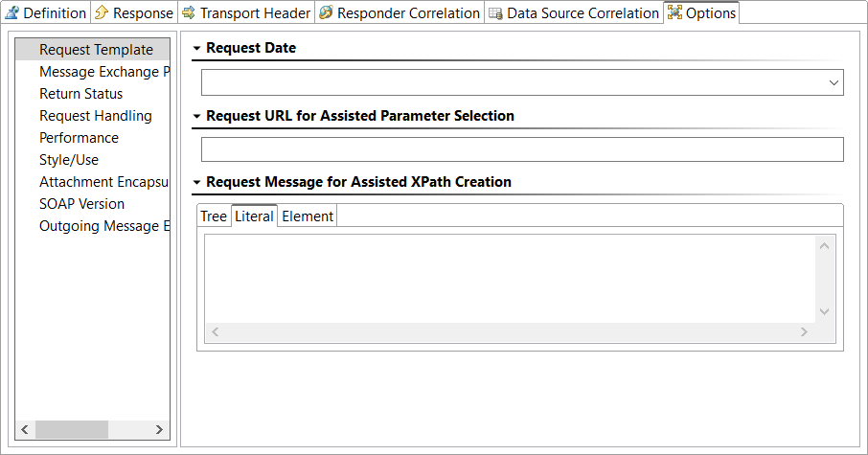Collapse the Request Date section
This screenshot has height=455, width=868.
196,49
